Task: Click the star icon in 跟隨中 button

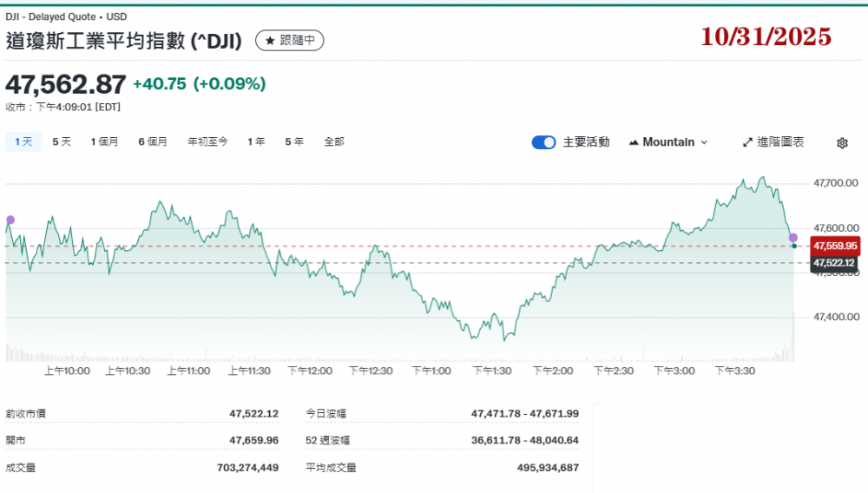Action: 270,41
